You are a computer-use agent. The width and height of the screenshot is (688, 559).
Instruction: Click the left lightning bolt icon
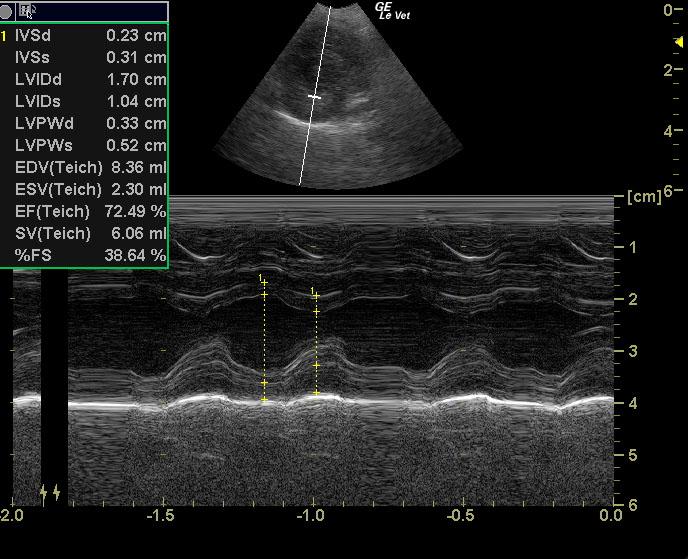(x=43, y=492)
